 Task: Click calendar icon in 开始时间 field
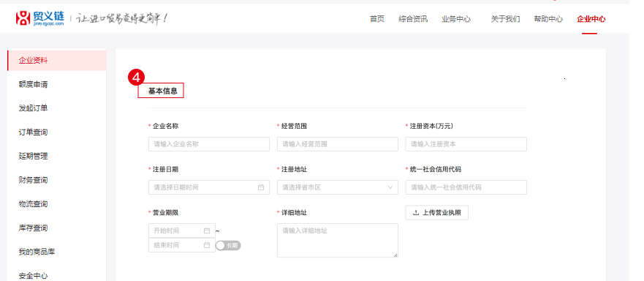[x=207, y=231]
